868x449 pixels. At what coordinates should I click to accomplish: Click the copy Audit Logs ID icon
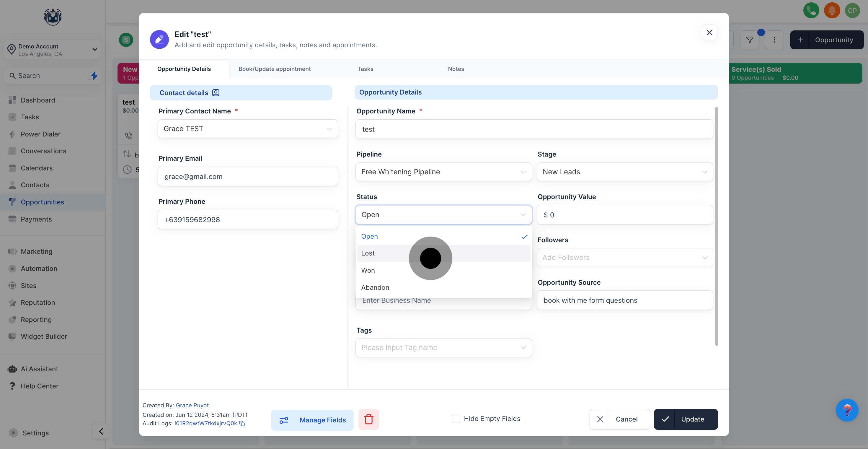[x=242, y=423]
